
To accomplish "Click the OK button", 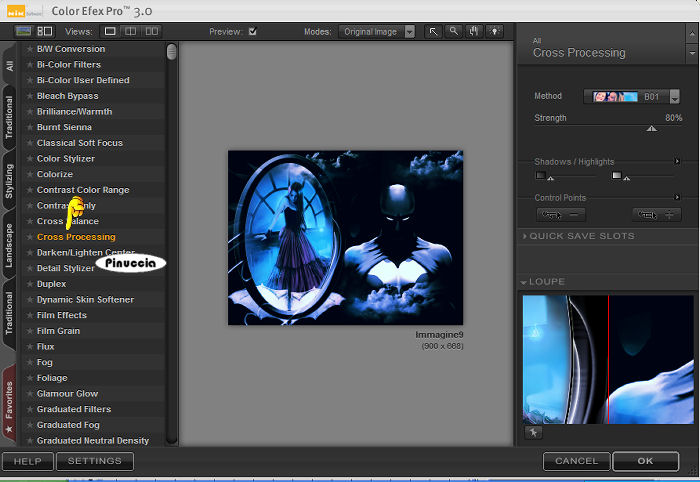I will click(645, 461).
